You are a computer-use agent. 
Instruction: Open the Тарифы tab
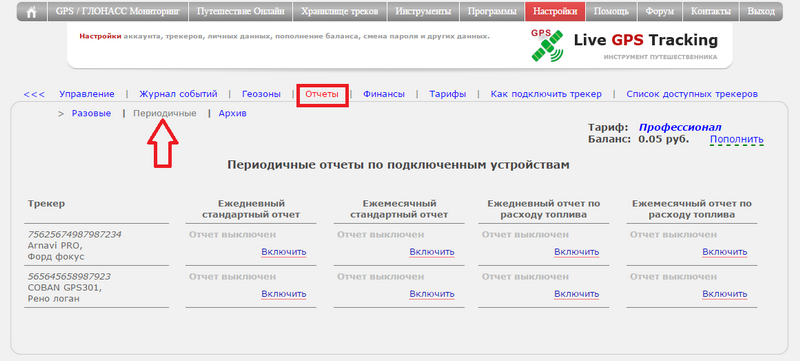(x=447, y=94)
